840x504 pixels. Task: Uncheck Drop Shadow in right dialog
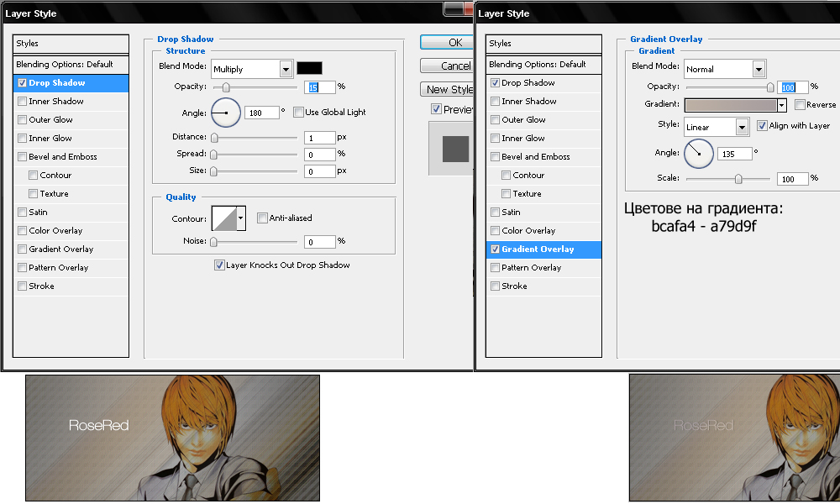click(x=496, y=82)
